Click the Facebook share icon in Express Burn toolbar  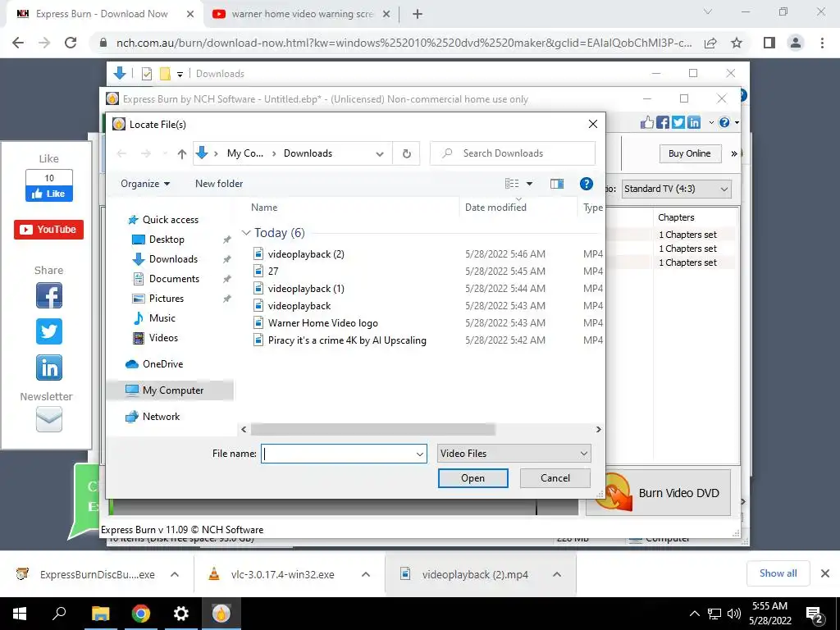tap(663, 123)
